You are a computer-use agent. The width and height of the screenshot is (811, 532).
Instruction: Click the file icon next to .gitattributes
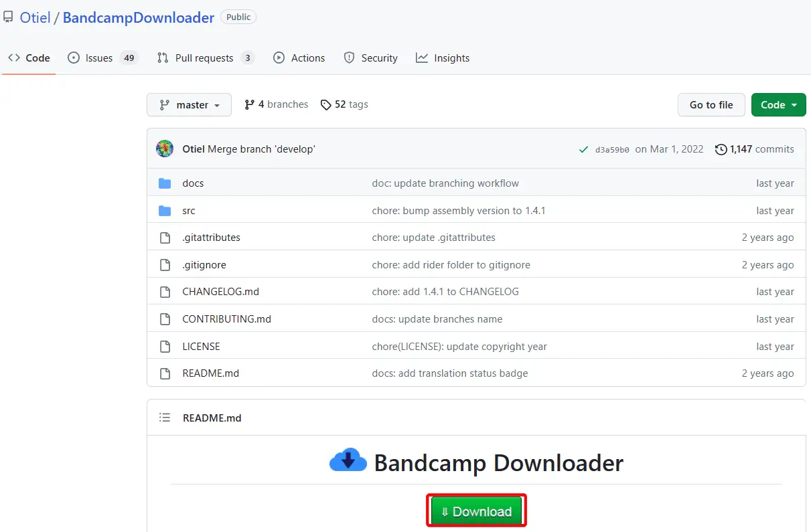165,238
